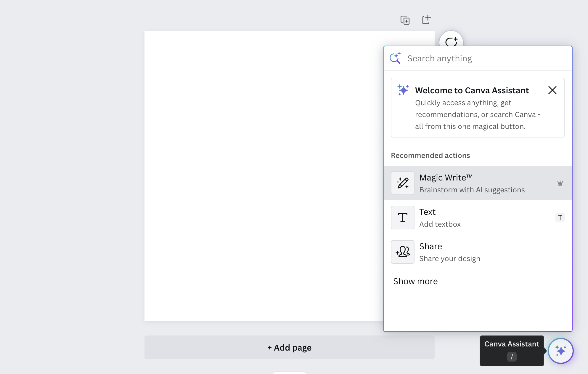Select Magic Write recommended action

tap(478, 183)
